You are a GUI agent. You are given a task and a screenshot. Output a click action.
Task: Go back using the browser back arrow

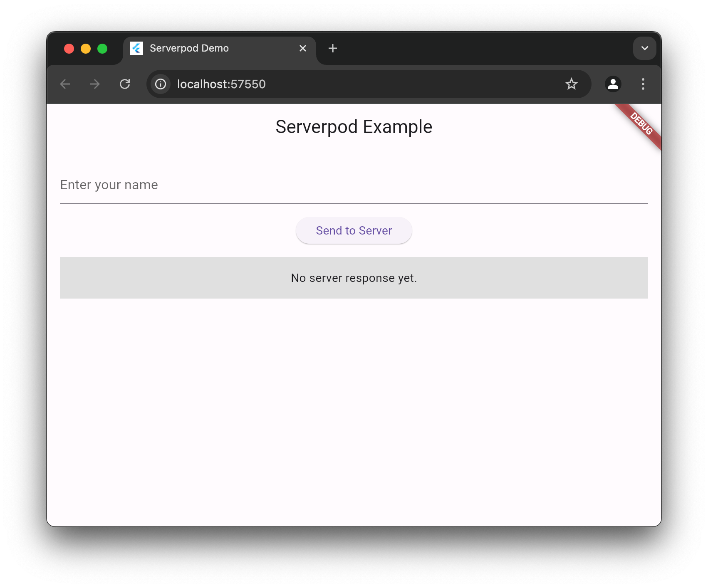pyautogui.click(x=65, y=84)
